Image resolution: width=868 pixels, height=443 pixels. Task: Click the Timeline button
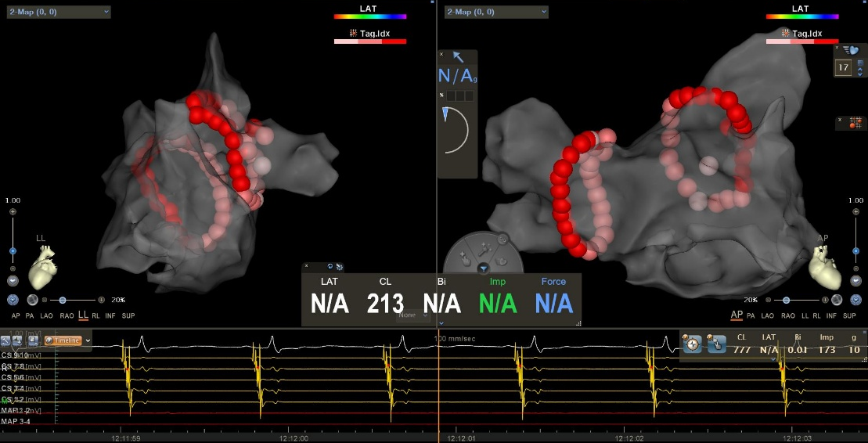click(63, 340)
